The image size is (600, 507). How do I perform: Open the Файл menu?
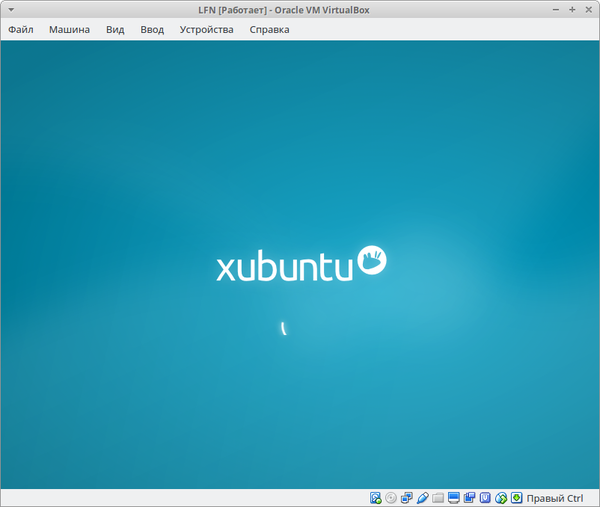pos(21,30)
